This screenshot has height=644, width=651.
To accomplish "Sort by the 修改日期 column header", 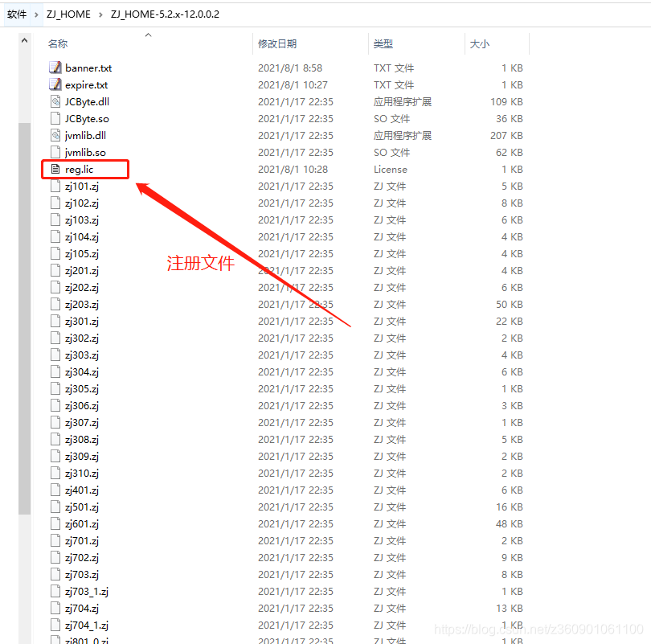I will tap(277, 43).
